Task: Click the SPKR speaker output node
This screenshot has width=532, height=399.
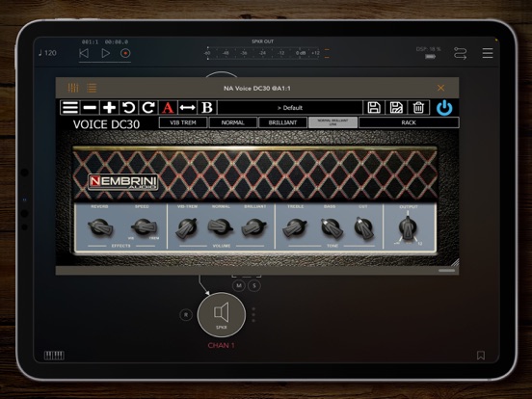Action: (x=222, y=314)
